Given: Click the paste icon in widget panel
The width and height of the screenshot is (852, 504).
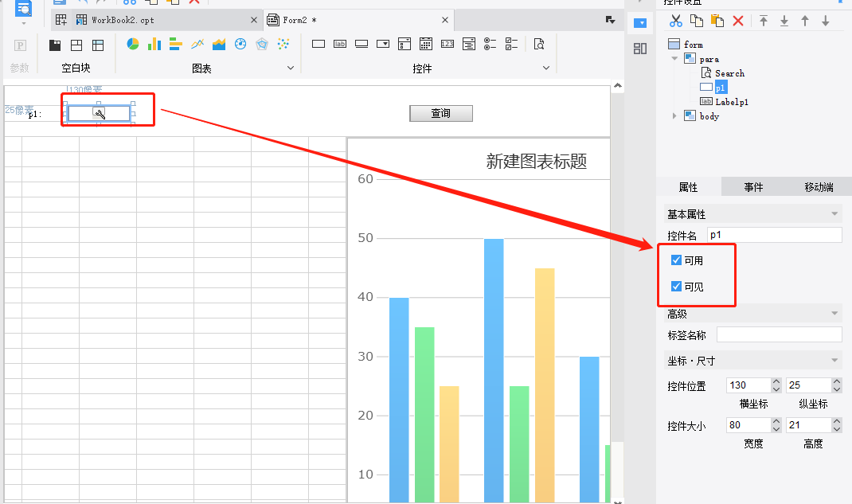Looking at the screenshot, I should [717, 21].
